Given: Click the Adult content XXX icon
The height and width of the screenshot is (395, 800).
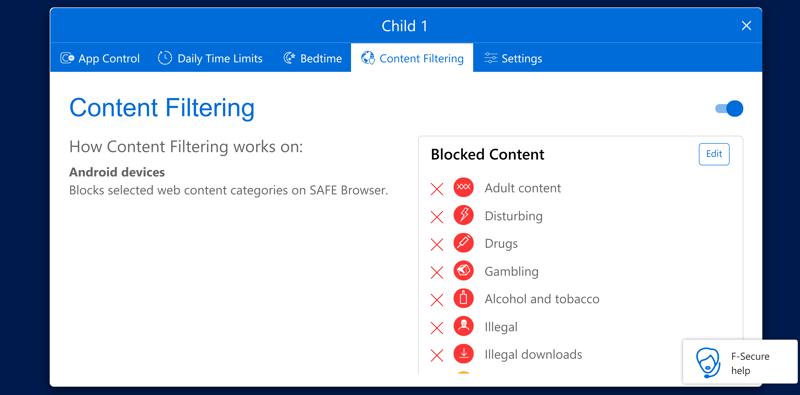Looking at the screenshot, I should [x=463, y=188].
